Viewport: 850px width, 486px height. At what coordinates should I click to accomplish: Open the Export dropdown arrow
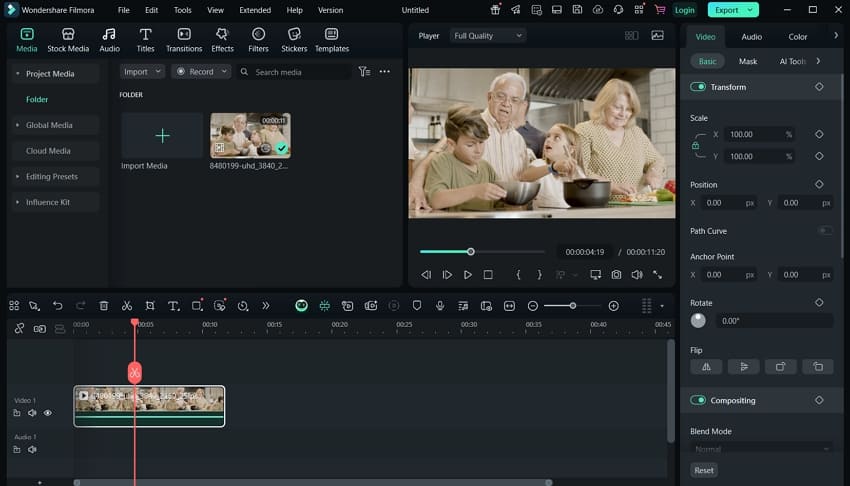(x=750, y=10)
